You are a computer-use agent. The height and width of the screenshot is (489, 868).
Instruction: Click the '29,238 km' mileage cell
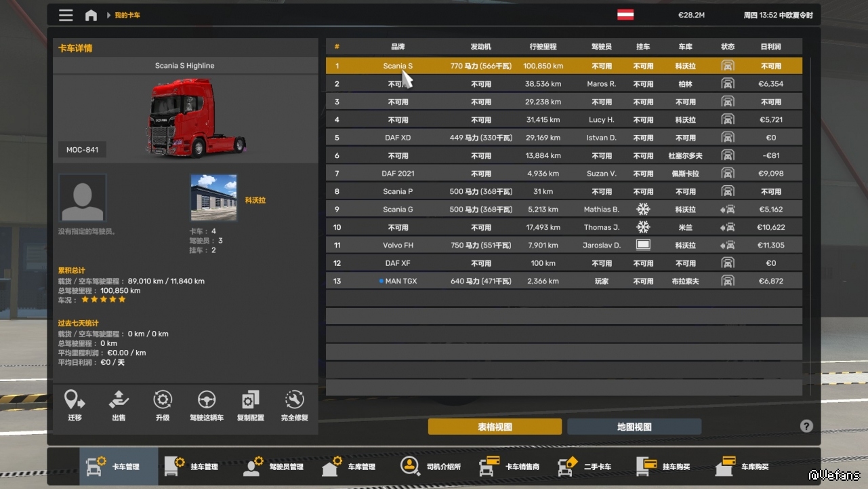pos(543,102)
